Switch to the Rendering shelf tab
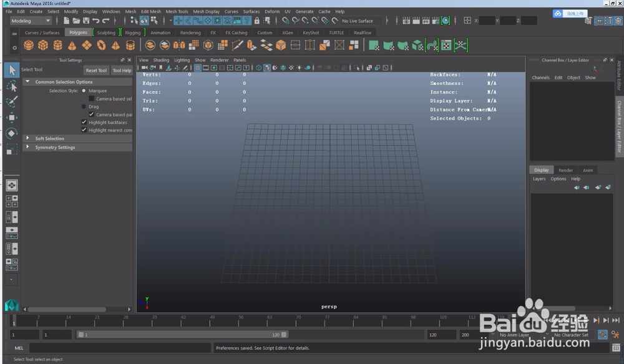This screenshot has width=624, height=364. tap(190, 32)
